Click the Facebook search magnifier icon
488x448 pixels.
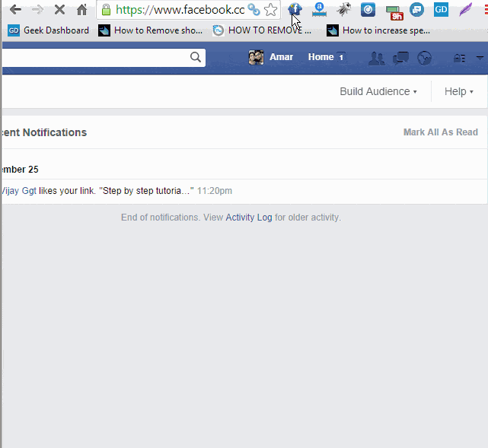196,57
